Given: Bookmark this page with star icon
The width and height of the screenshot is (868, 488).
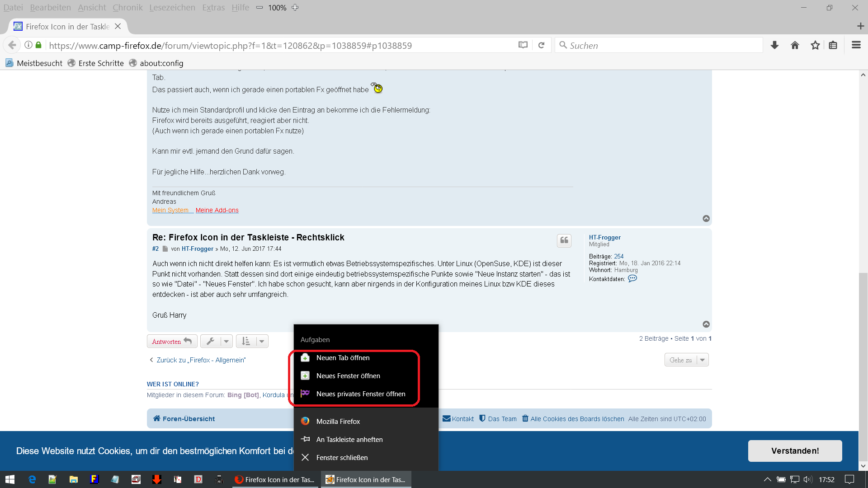Looking at the screenshot, I should click(815, 45).
